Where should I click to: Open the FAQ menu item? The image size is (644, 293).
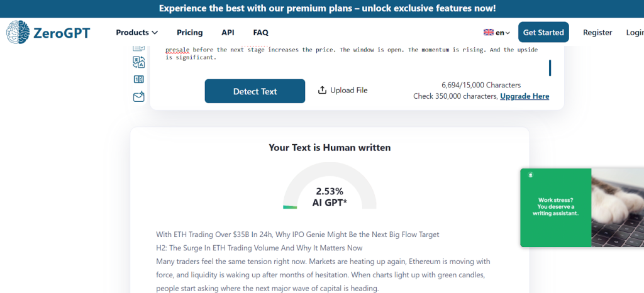pos(260,33)
